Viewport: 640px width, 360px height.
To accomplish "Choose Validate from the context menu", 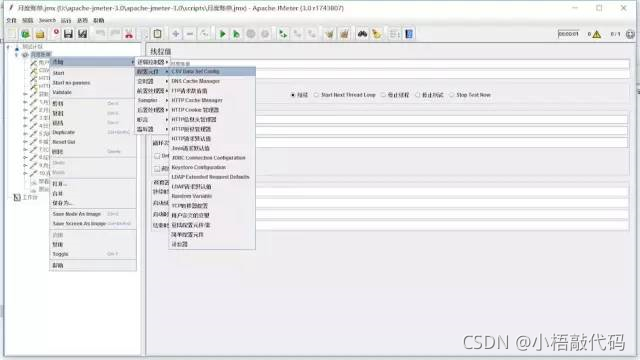I will click(93, 92).
